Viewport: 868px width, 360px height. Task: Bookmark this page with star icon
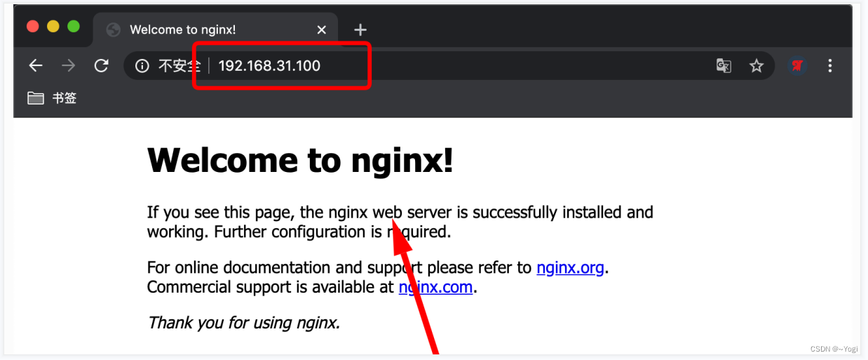756,66
